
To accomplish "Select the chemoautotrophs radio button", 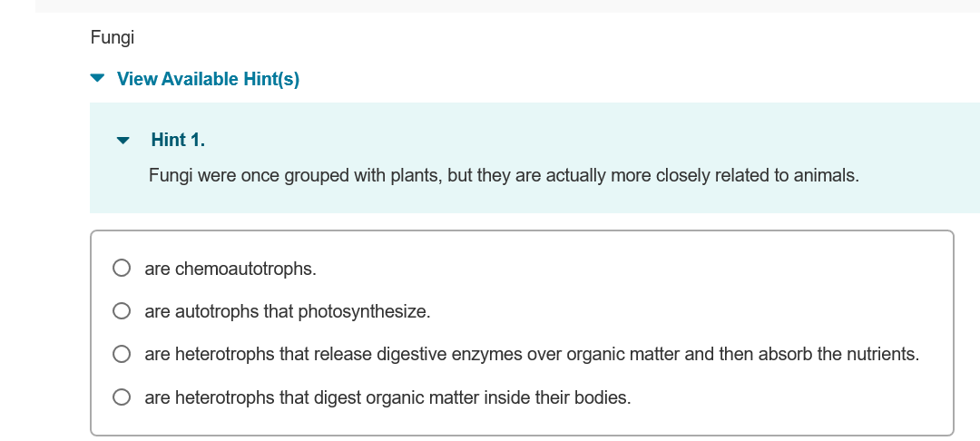I will (x=122, y=269).
